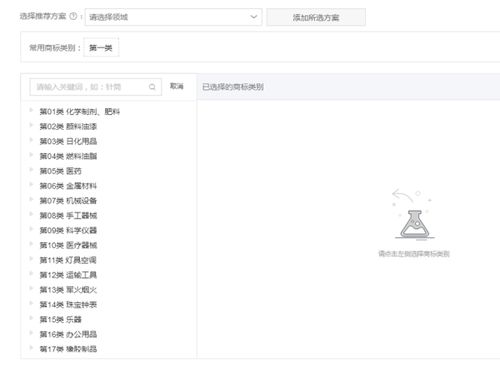Click the 取消 link next to search
The height and width of the screenshot is (369, 500).
(x=176, y=86)
